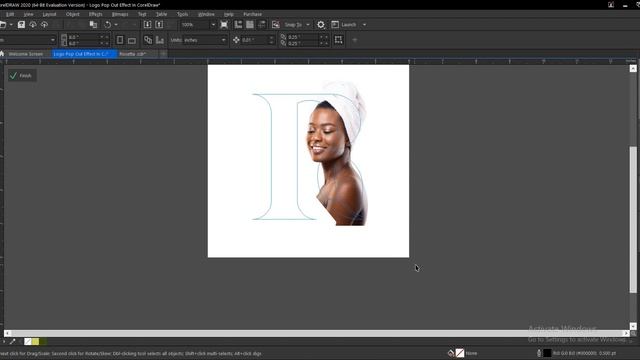Click the outline pen icon in status bar

click(539, 353)
